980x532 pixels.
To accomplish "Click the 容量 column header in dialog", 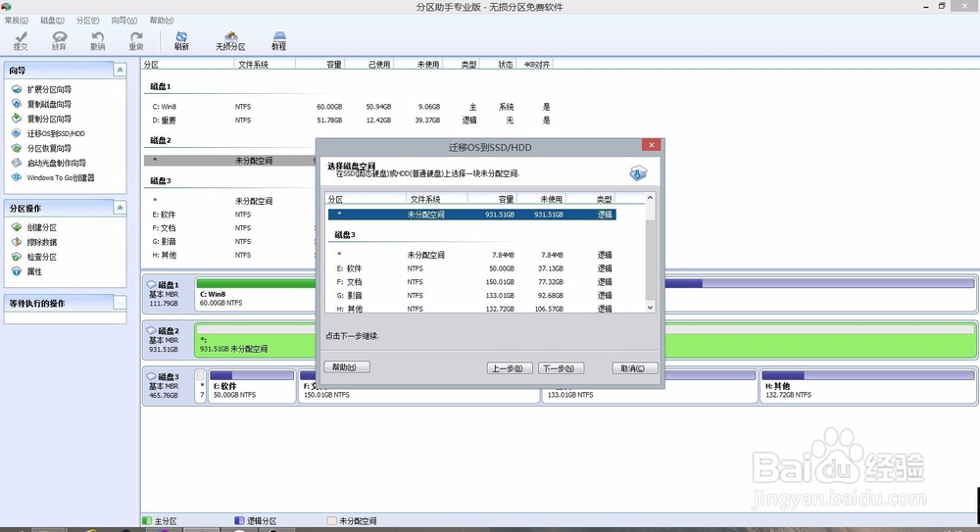I will click(492, 199).
